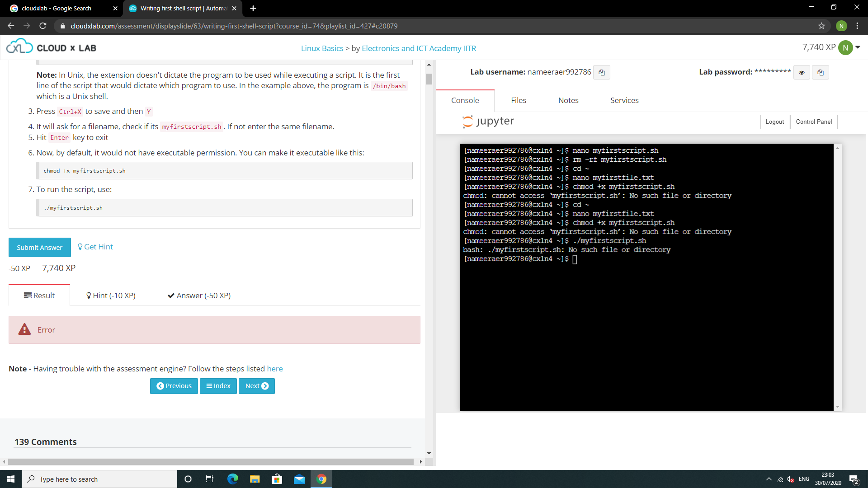Click the Jupyter logo
This screenshot has height=488, width=868.
click(488, 121)
